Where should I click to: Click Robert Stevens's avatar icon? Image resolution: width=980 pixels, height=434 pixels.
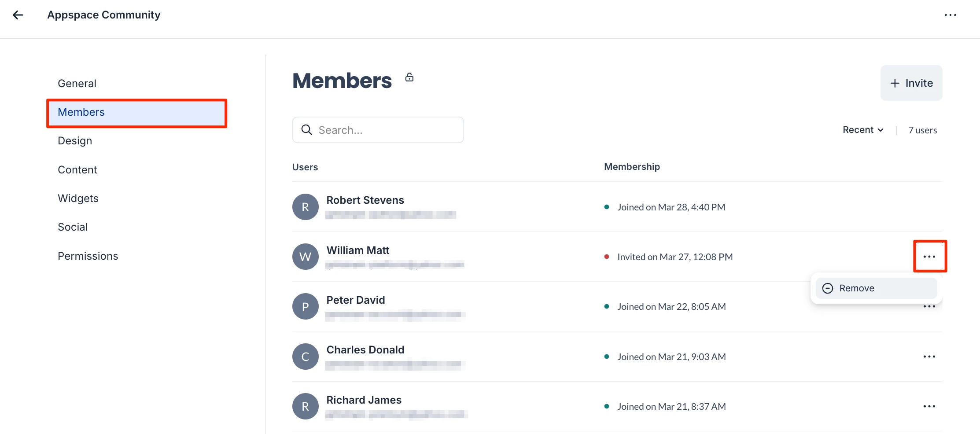point(305,207)
